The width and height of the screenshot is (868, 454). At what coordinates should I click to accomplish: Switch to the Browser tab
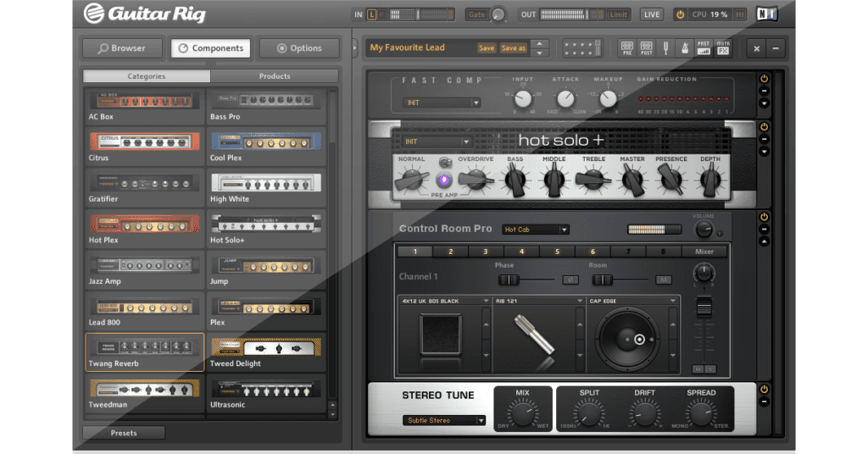coord(122,48)
